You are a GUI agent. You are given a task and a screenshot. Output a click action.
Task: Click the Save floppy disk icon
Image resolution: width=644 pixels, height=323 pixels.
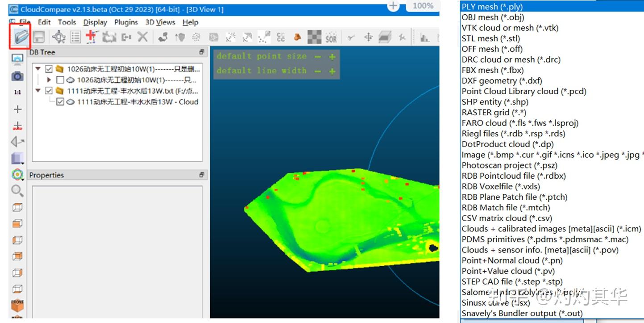39,37
